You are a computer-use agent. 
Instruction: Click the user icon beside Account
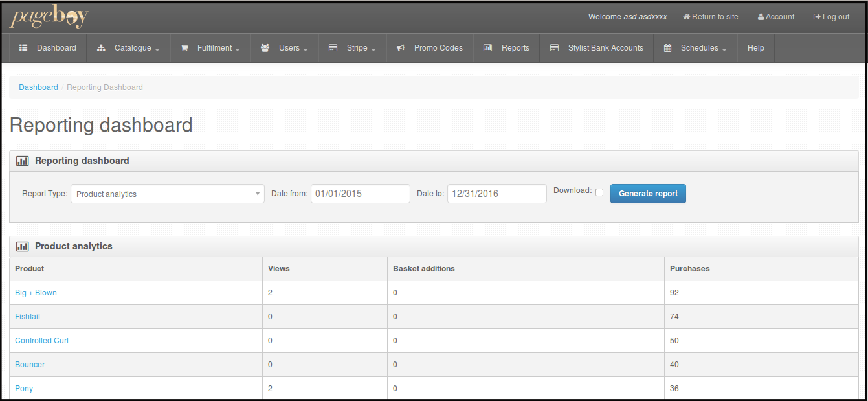(x=761, y=17)
